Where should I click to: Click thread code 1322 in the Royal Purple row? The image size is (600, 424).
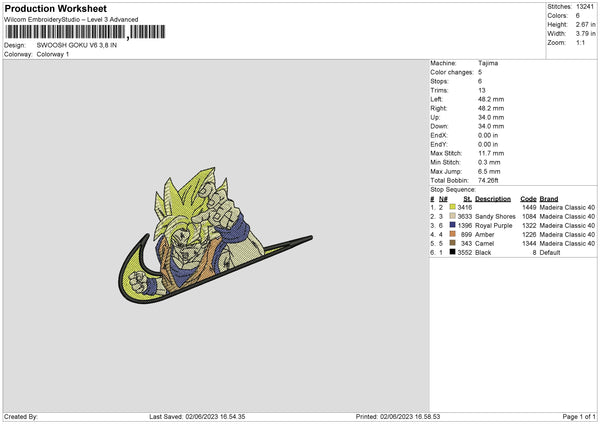pos(530,225)
